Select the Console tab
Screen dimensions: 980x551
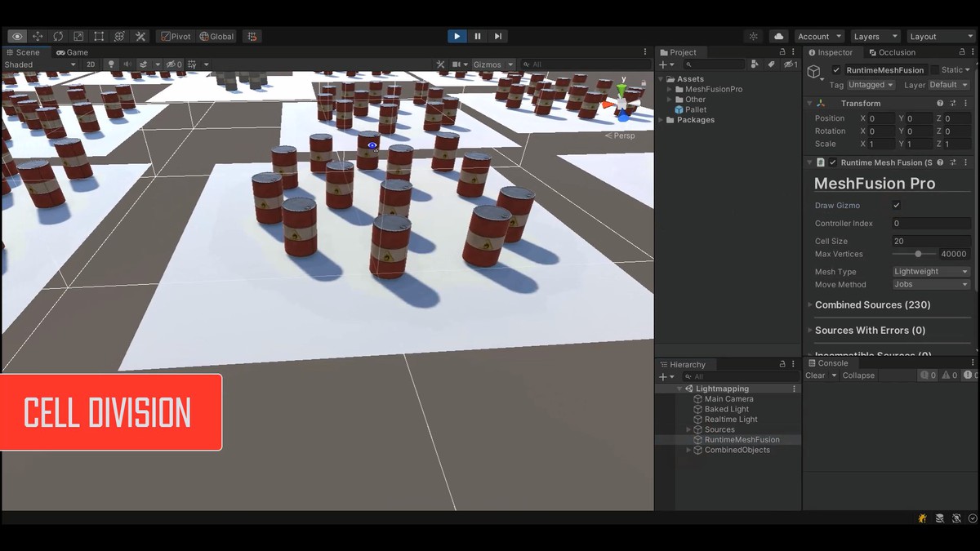pyautogui.click(x=828, y=363)
